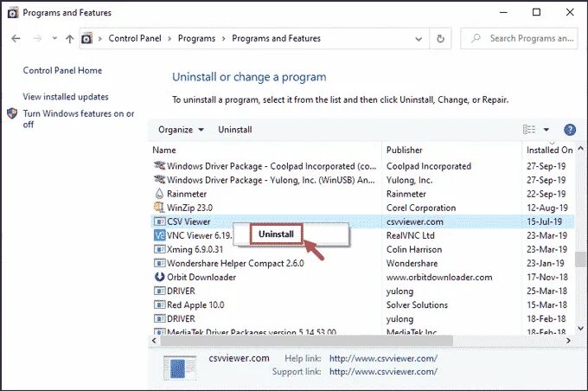This screenshot has width=588, height=391.
Task: Sort by Name column header
Action: pyautogui.click(x=164, y=151)
